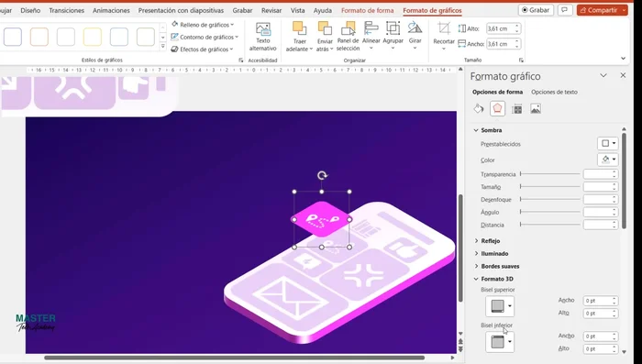Open the Girar rotation options
642x364 pixels.
click(415, 36)
